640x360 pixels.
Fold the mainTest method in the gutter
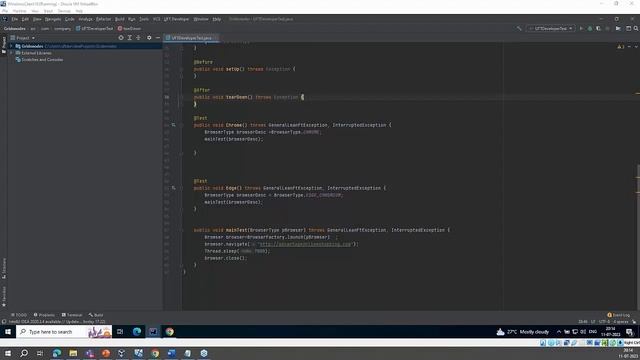pyautogui.click(x=181, y=230)
